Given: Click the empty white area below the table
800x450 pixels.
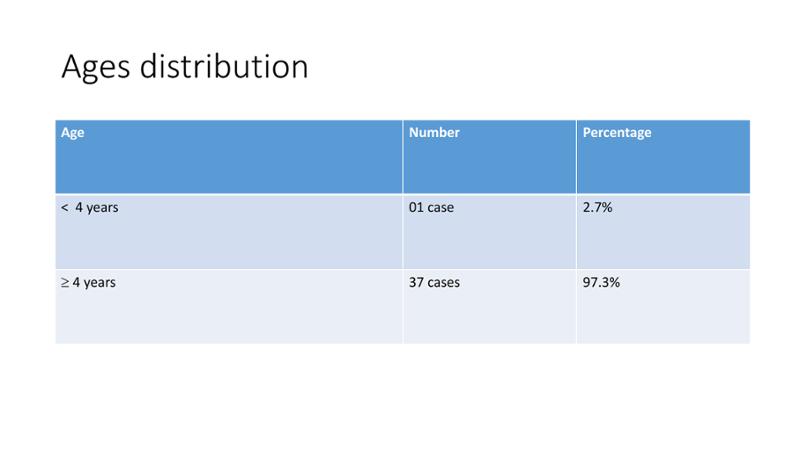Looking at the screenshot, I should (400, 396).
